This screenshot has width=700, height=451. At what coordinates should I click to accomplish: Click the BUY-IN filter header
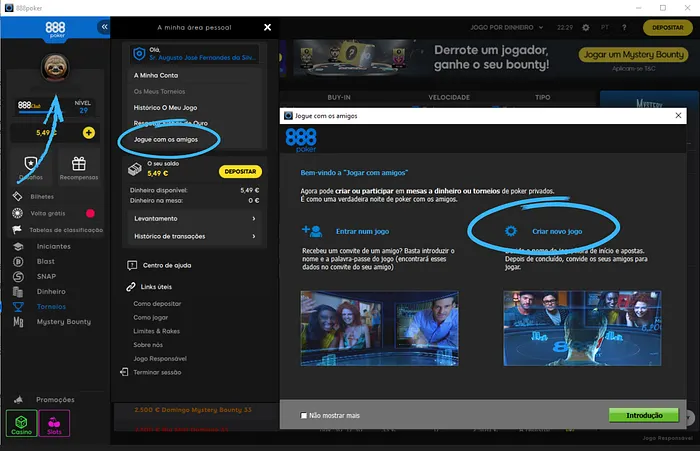pyautogui.click(x=339, y=97)
